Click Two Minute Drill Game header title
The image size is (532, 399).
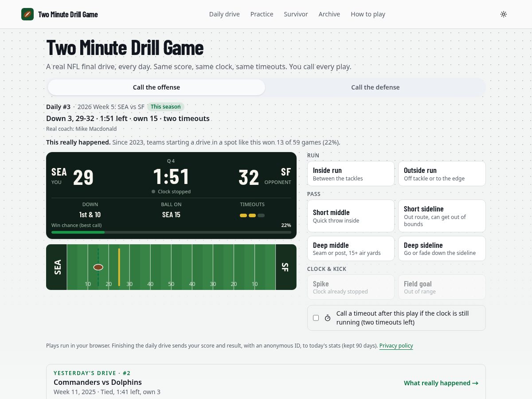pos(68,14)
